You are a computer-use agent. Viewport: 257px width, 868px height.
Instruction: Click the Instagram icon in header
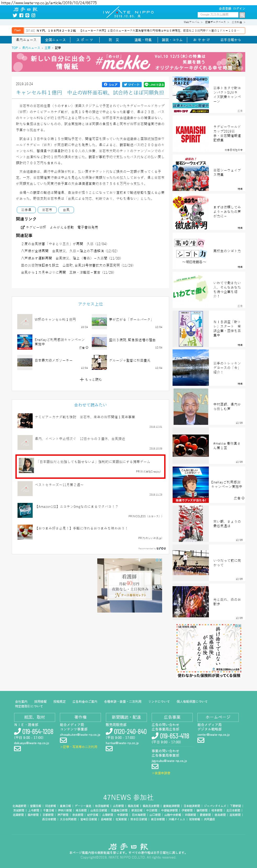[33, 15]
